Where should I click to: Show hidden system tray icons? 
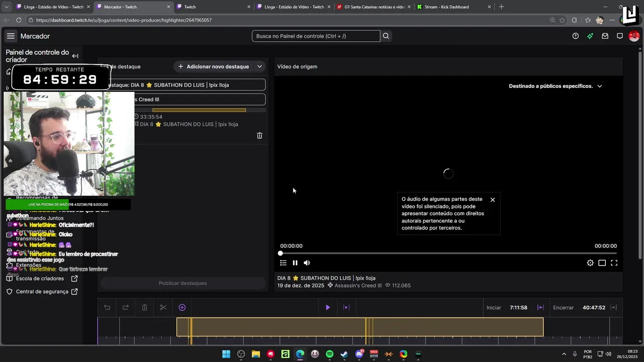point(563,354)
